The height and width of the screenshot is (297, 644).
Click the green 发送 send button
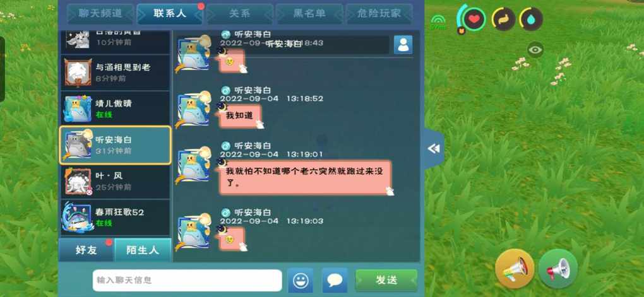tap(386, 280)
